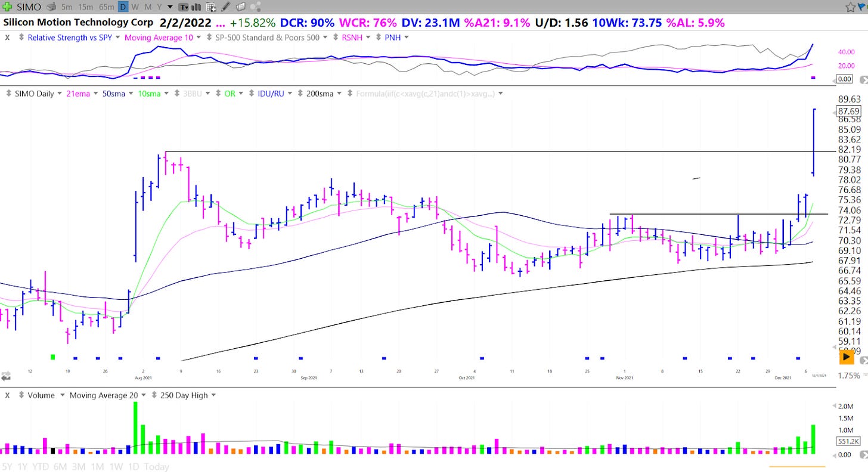The width and height of the screenshot is (868, 474).
Task: Select the 1W range tab
Action: 116,467
